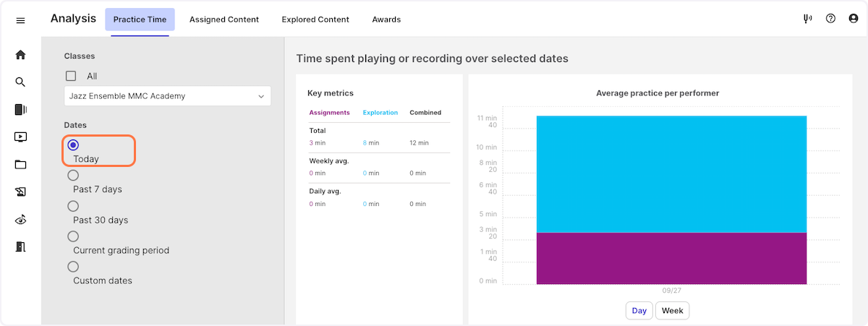Open the video player sidebar icon
868x326 pixels.
click(20, 137)
